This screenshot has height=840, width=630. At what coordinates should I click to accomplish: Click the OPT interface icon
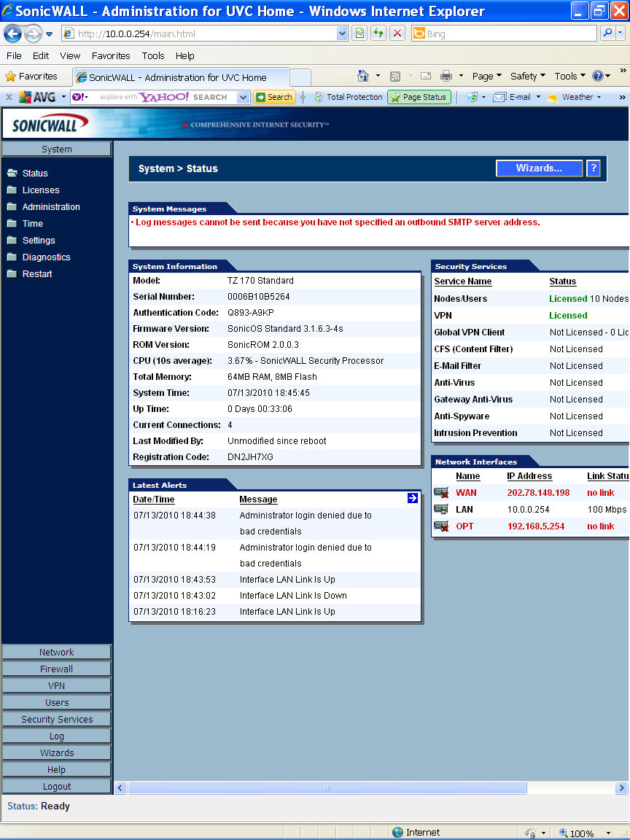coord(441,526)
